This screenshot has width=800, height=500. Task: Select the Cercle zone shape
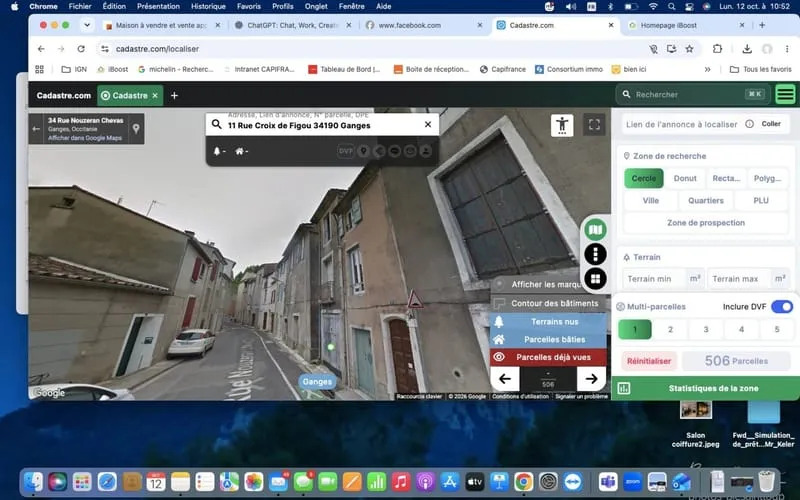(x=644, y=178)
